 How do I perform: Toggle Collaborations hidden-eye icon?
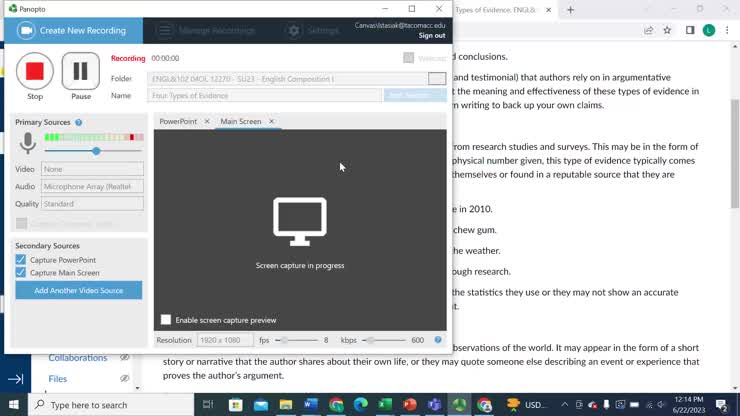125,357
